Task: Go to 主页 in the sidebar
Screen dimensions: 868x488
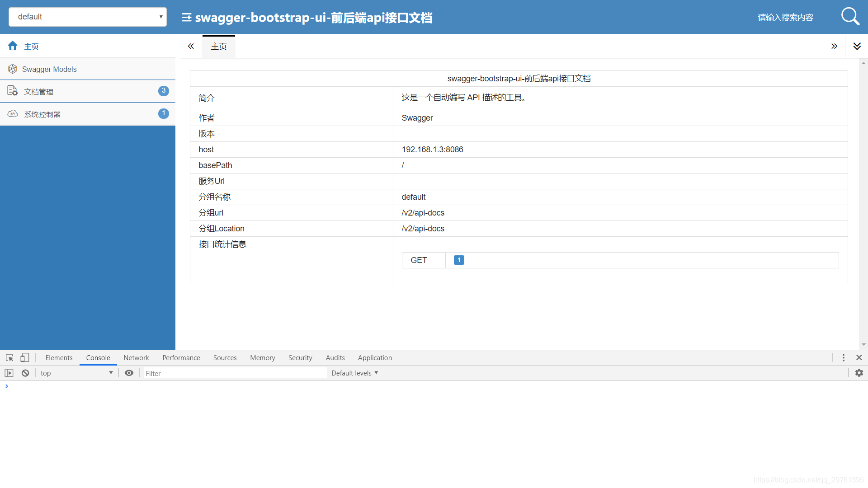Action: 88,46
